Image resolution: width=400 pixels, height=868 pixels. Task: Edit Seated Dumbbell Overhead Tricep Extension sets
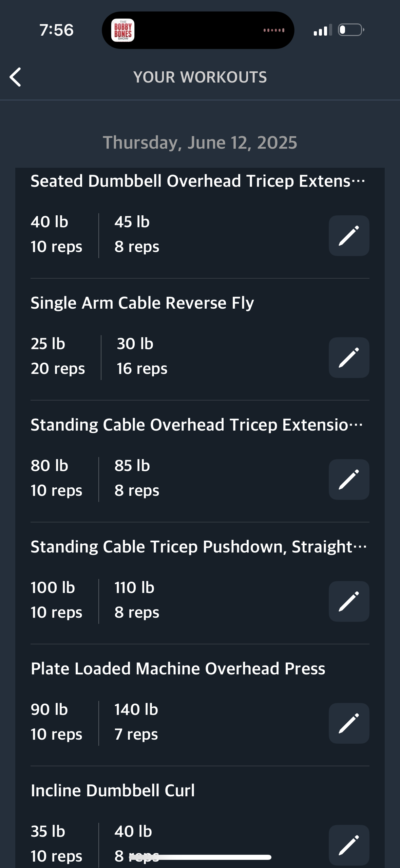(349, 236)
